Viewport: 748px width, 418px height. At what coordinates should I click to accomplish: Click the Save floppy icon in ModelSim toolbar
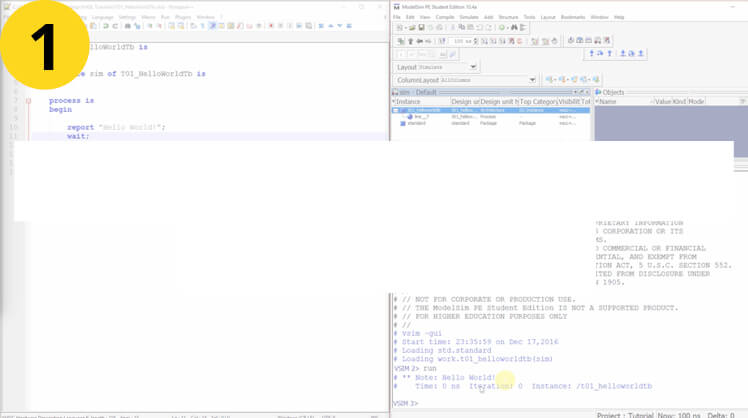(x=422, y=27)
